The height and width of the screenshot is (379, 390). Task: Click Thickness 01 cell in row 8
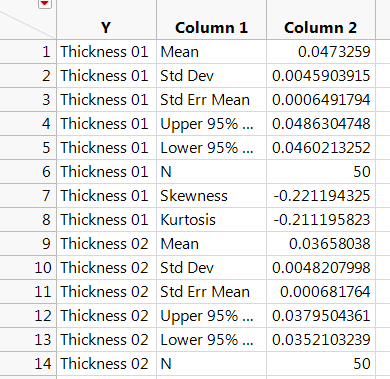point(106,220)
